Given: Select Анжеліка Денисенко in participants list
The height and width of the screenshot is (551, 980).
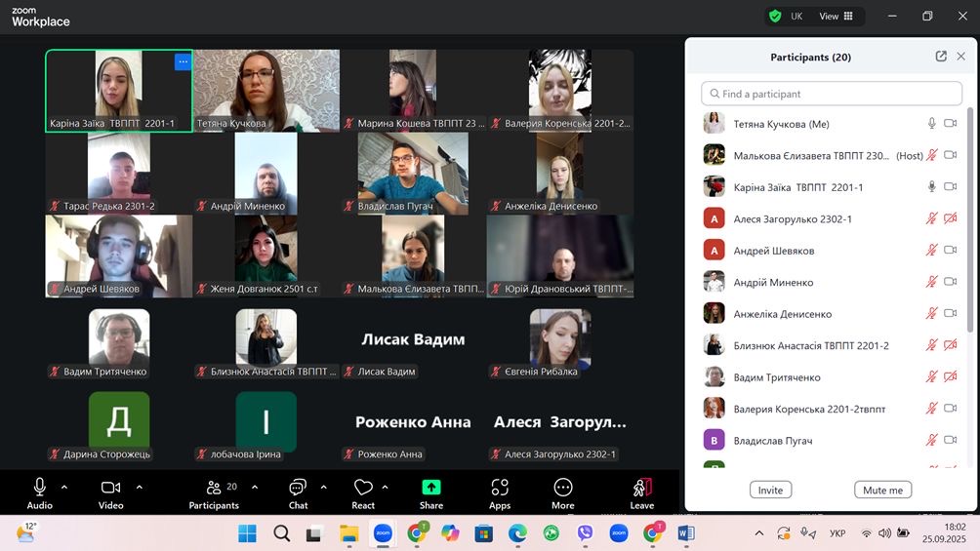Looking at the screenshot, I should 782,314.
